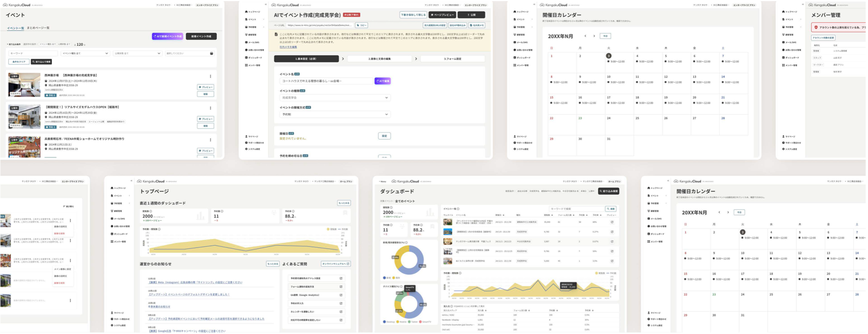
Task: Click the コピー icon button beside the page URL
Action: [x=361, y=25]
